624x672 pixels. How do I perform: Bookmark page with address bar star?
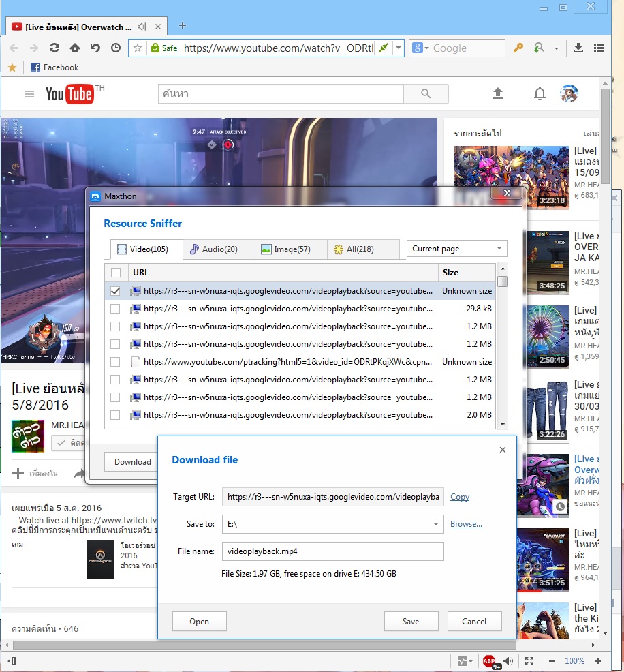pyautogui.click(x=138, y=48)
